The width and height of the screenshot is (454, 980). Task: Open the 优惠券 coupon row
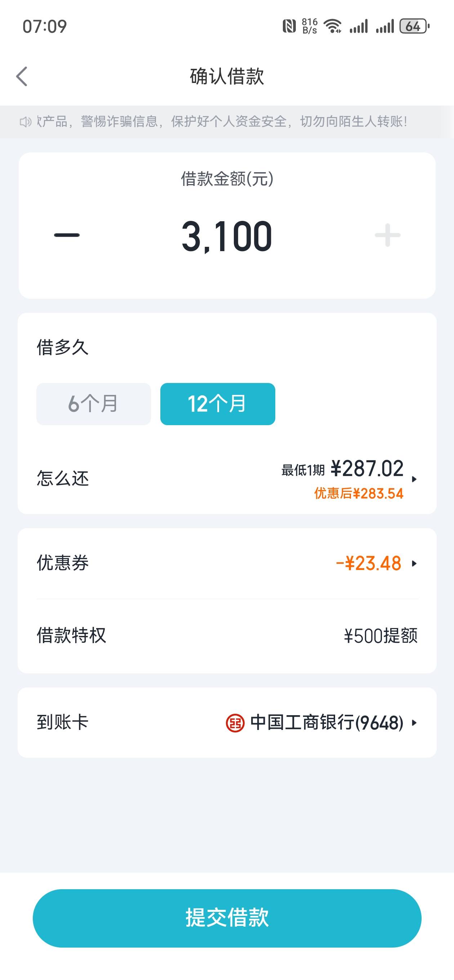click(x=227, y=563)
